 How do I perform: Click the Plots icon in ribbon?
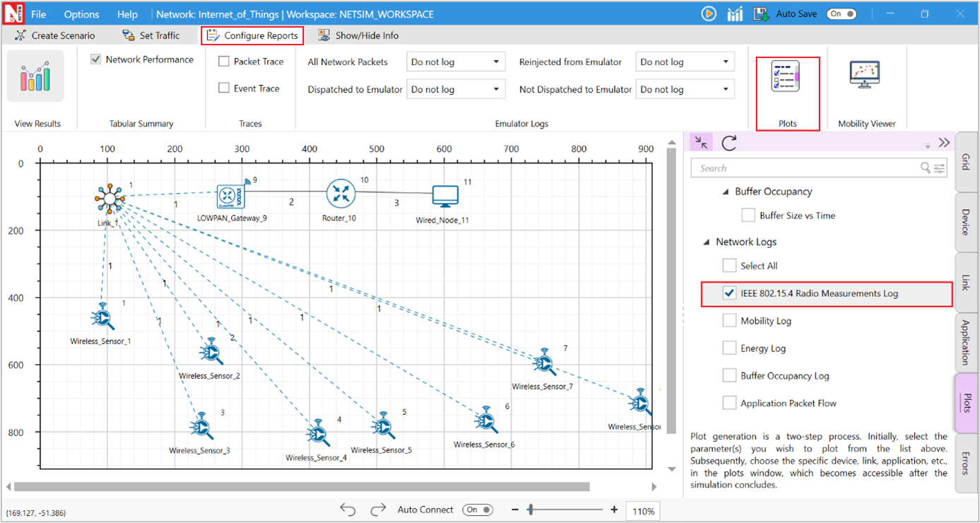(786, 77)
